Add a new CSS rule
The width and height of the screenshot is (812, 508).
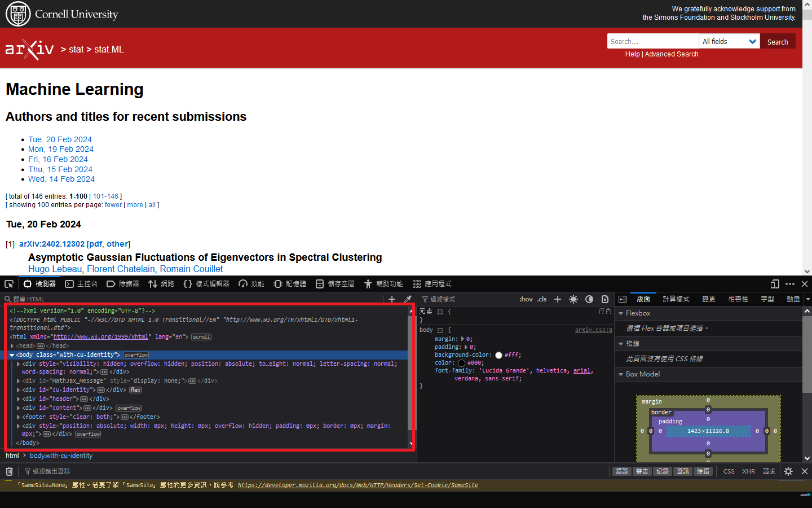tap(558, 299)
